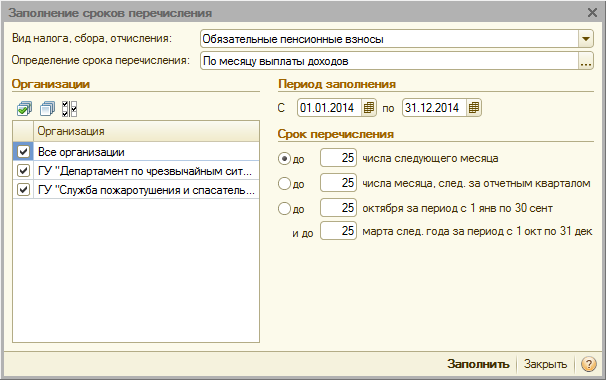Screen dimensions: 606x380
Task: Uncheck the 'Все организации' checkbox
Action: (x=23, y=152)
